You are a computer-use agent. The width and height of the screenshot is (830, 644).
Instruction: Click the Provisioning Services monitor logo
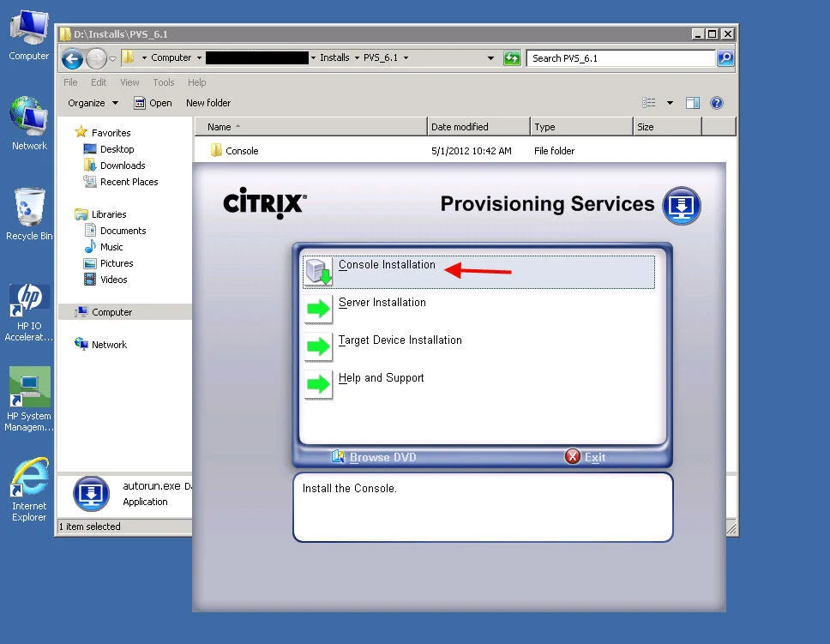click(682, 206)
